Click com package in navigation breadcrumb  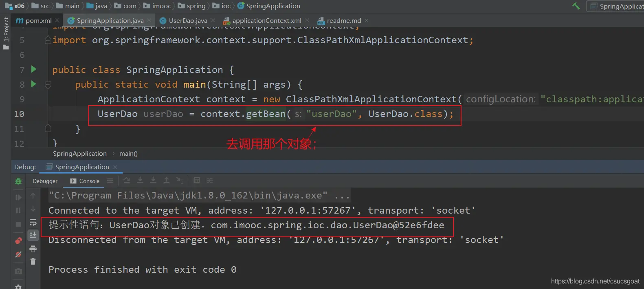tap(125, 6)
